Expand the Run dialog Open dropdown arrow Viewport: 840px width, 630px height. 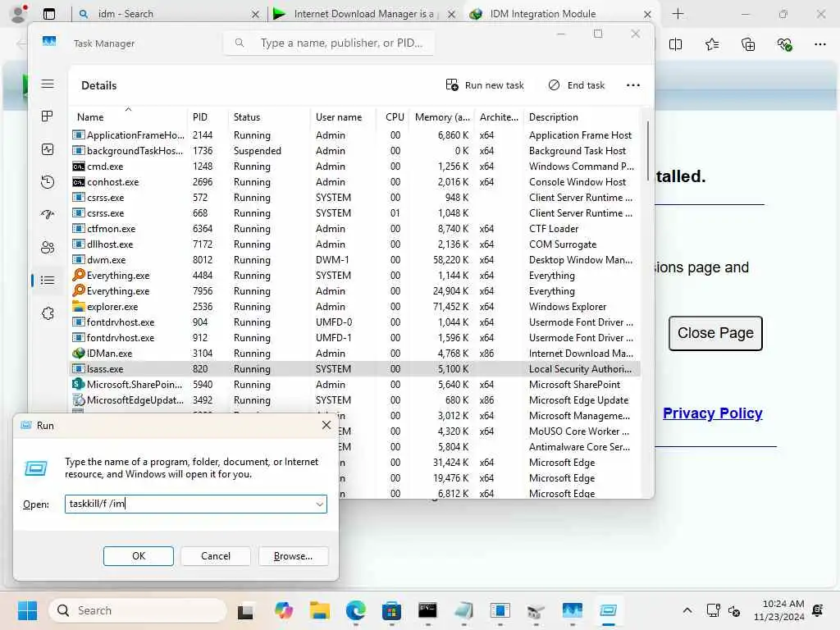[319, 504]
